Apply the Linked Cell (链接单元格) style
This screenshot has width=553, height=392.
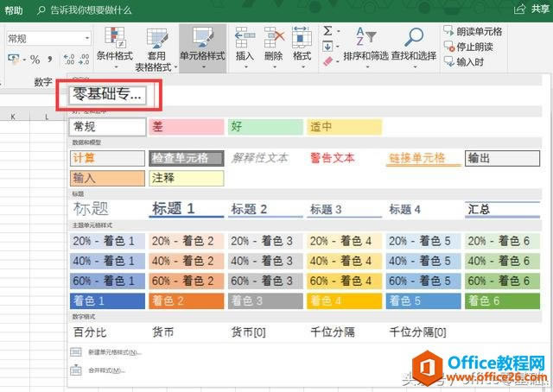tap(423, 158)
